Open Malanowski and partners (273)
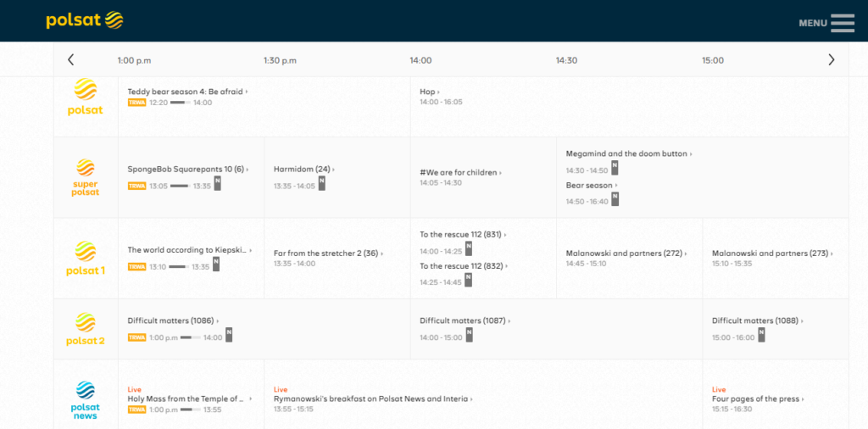 click(x=772, y=253)
